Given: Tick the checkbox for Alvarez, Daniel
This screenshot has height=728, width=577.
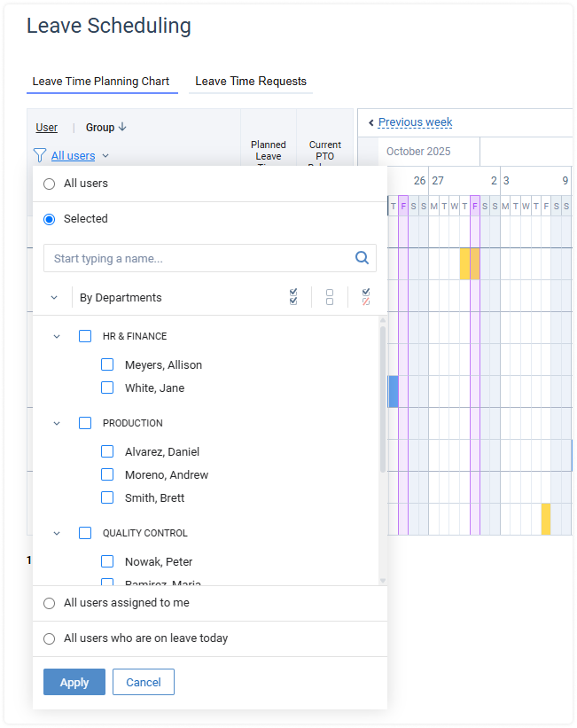Looking at the screenshot, I should pos(107,451).
